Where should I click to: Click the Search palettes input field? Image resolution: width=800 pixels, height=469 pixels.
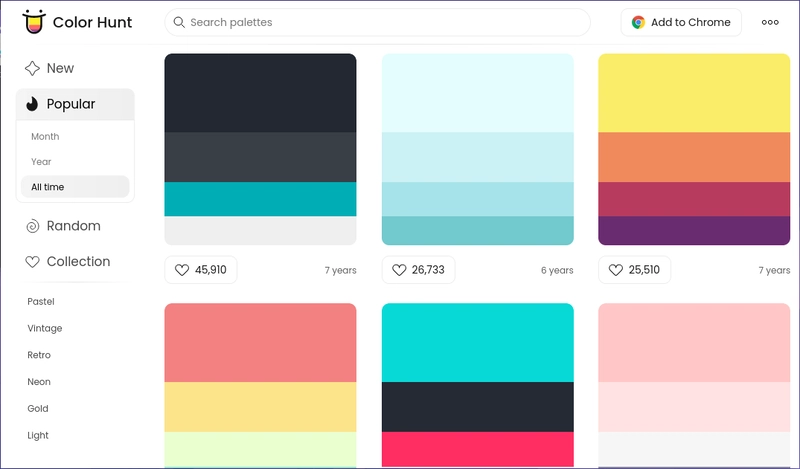[377, 22]
